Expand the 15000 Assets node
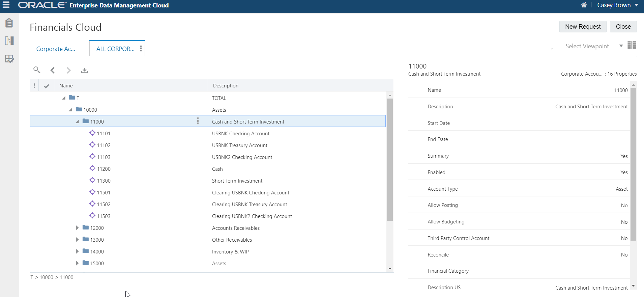This screenshot has height=297, width=644. tap(77, 263)
